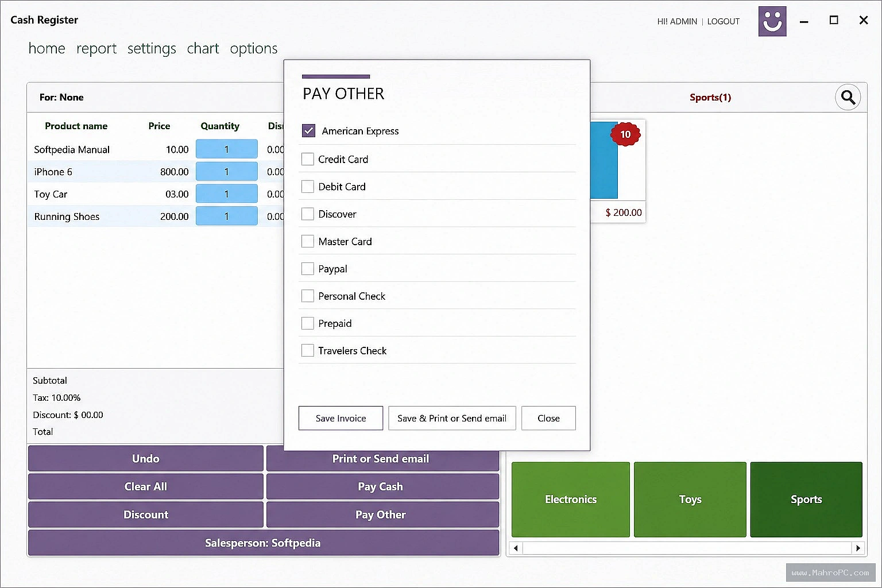Click the Undo button
The image size is (882, 588).
pyautogui.click(x=146, y=458)
